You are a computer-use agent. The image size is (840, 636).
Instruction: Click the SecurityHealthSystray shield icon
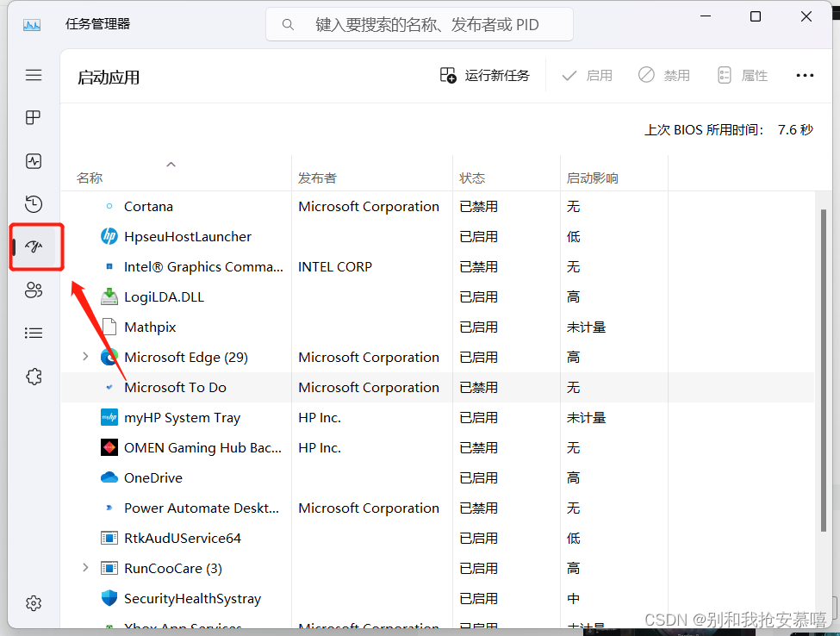coord(109,598)
